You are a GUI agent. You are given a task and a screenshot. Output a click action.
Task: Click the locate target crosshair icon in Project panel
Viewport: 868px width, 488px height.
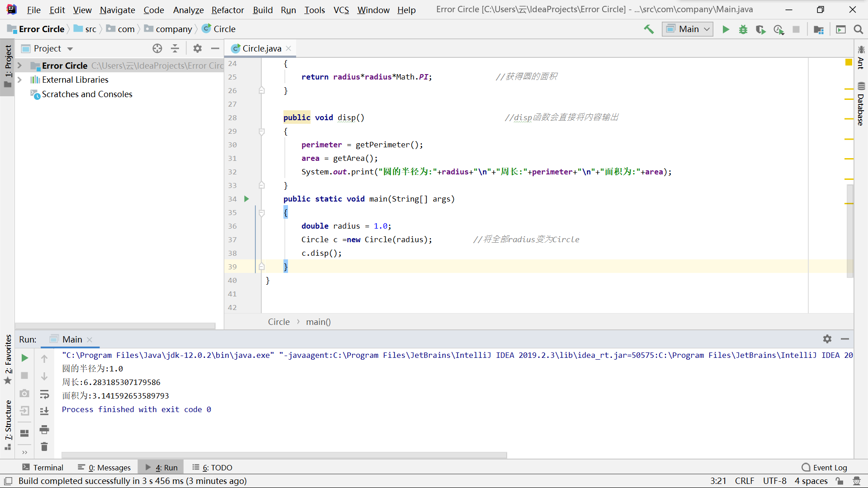[157, 48]
